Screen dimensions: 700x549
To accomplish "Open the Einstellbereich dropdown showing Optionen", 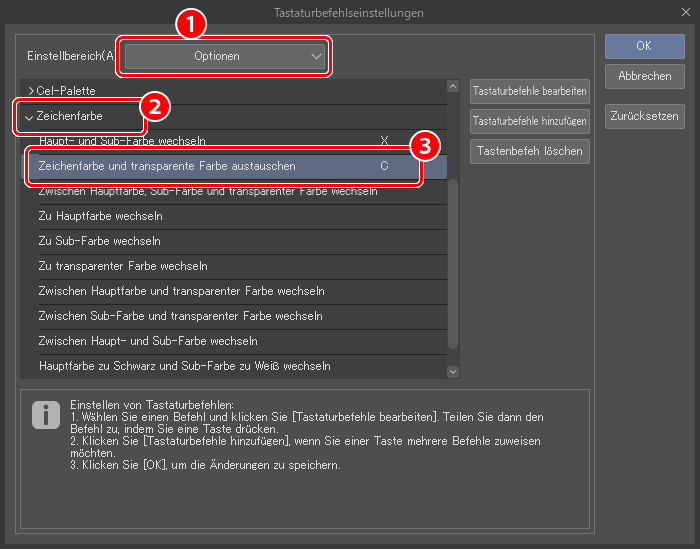I will 225,57.
